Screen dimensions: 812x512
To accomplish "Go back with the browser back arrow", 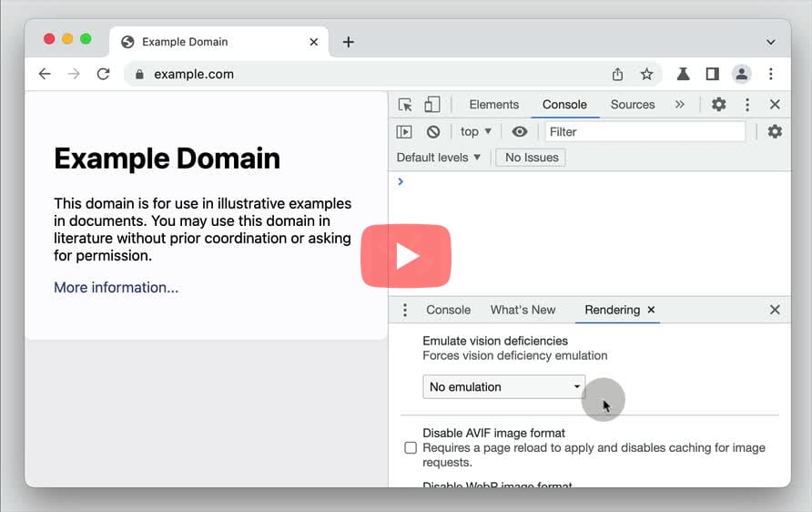I will [x=45, y=74].
